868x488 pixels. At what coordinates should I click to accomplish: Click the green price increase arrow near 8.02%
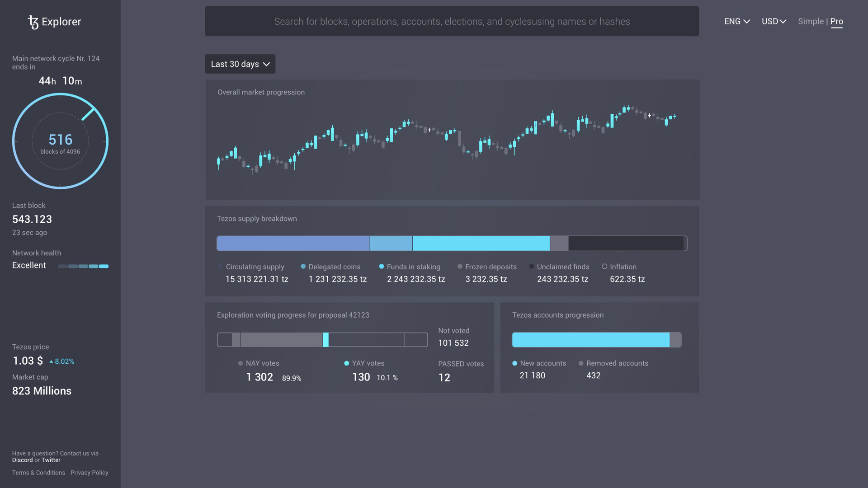point(51,361)
